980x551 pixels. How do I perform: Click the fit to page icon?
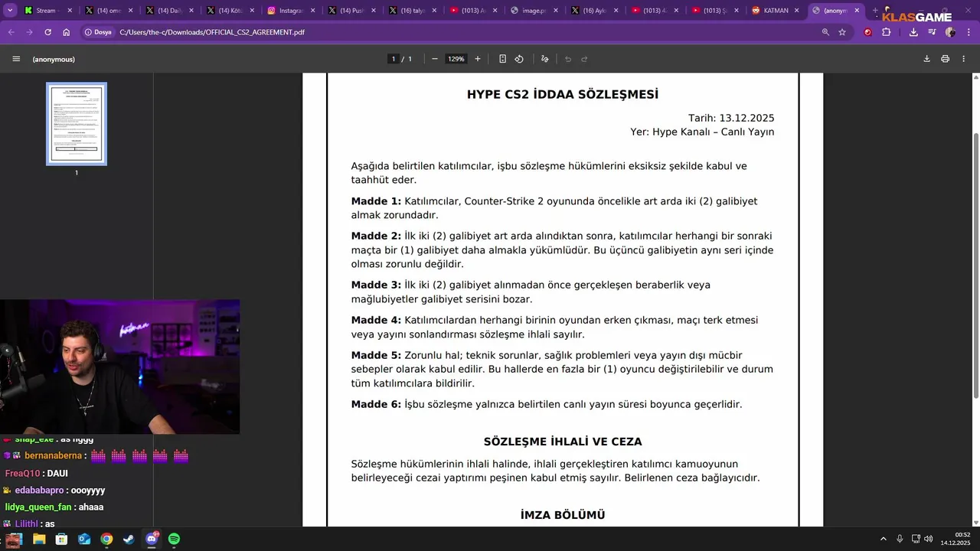point(502,59)
